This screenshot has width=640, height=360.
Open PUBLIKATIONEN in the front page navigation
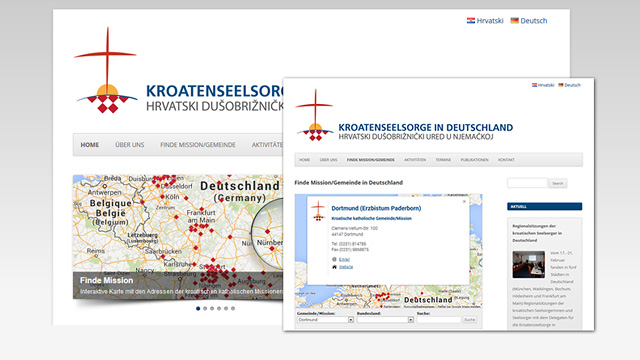coord(474,160)
